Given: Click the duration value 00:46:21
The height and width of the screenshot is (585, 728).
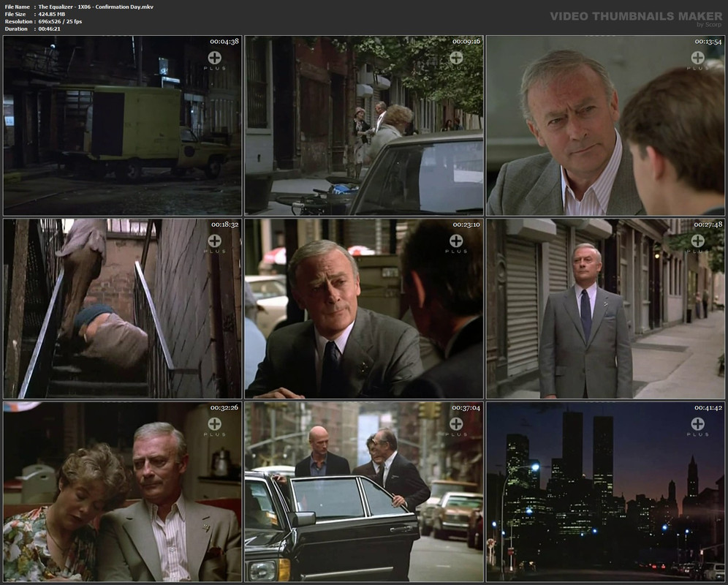Looking at the screenshot, I should (x=49, y=29).
